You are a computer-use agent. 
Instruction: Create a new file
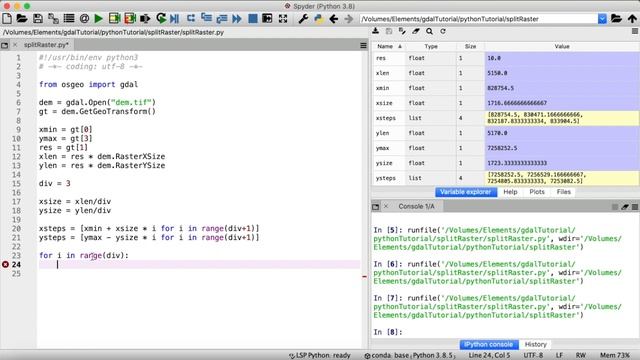pyautogui.click(x=7, y=18)
